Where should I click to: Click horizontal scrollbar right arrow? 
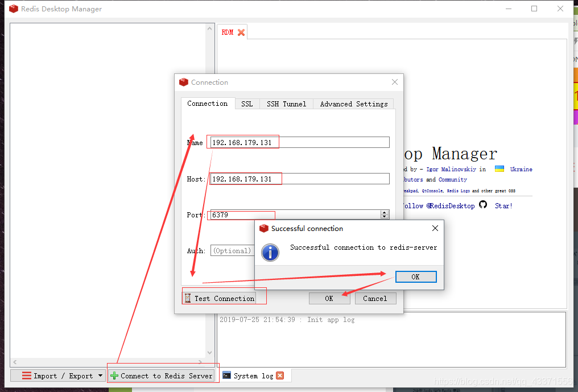200,362
